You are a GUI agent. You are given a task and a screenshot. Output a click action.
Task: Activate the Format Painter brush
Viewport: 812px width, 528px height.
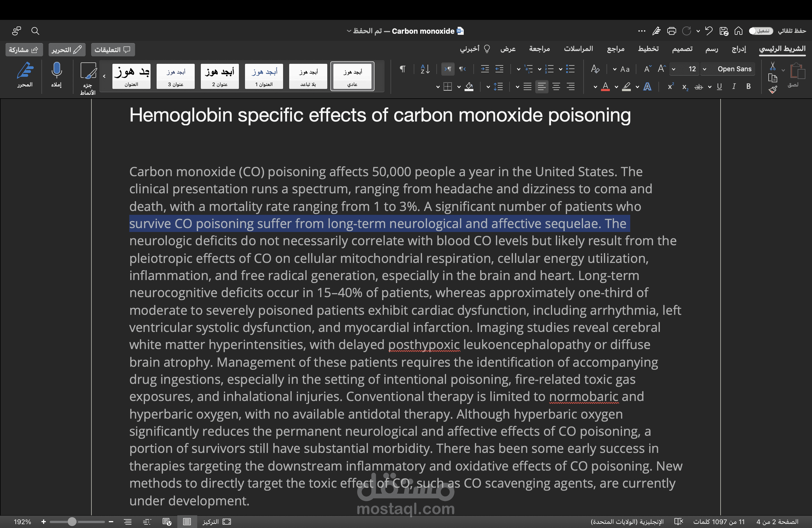coord(773,90)
